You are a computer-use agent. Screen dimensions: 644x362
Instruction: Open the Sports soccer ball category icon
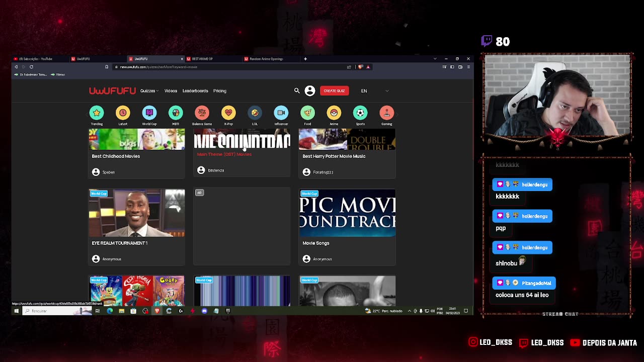tap(360, 113)
